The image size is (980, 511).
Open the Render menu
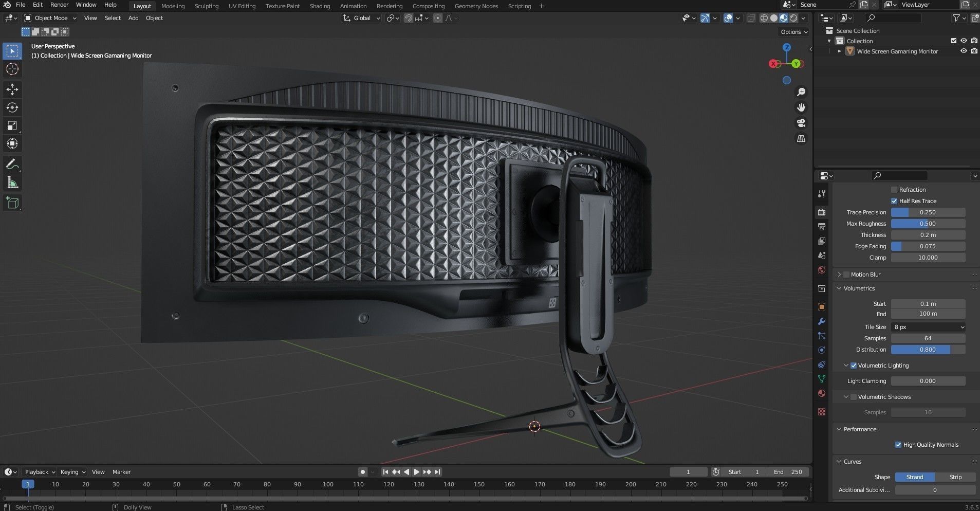[x=59, y=5]
